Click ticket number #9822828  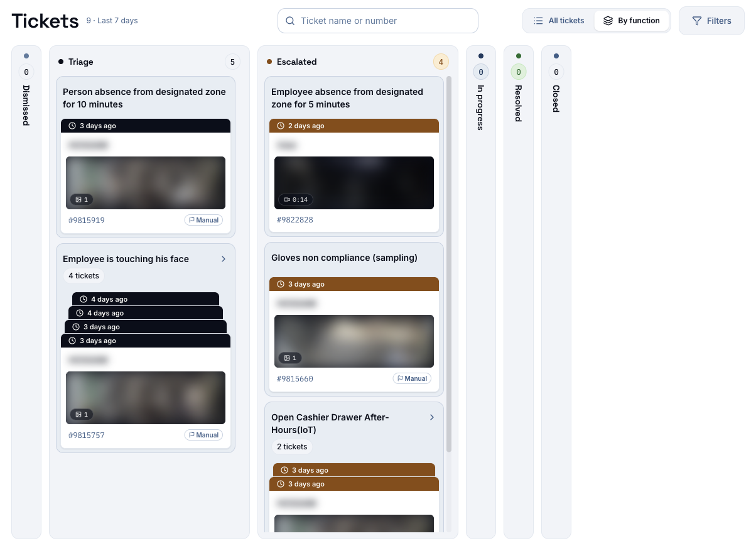(295, 221)
